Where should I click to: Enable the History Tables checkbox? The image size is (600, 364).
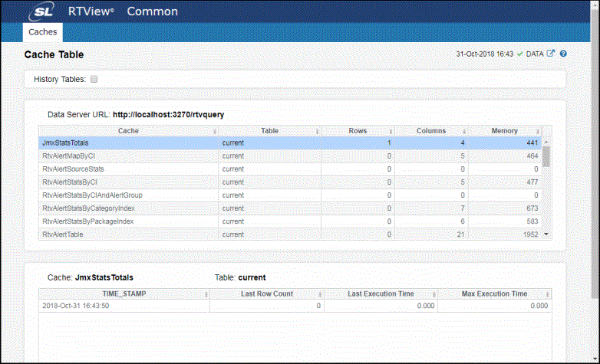(x=94, y=79)
